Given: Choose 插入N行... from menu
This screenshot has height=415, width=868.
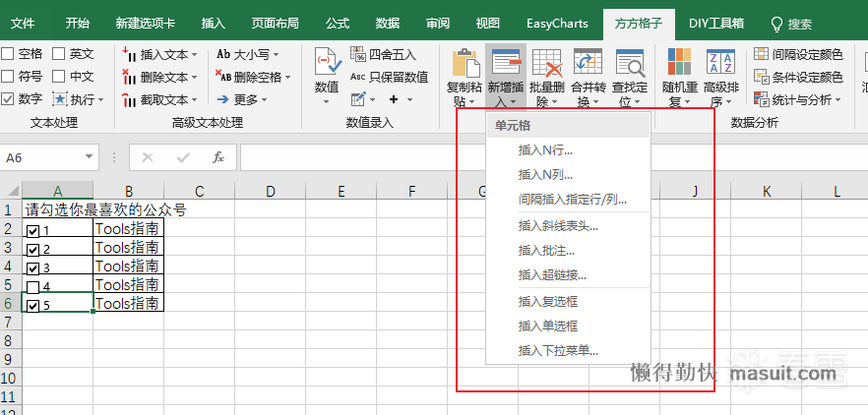Looking at the screenshot, I should [x=568, y=149].
